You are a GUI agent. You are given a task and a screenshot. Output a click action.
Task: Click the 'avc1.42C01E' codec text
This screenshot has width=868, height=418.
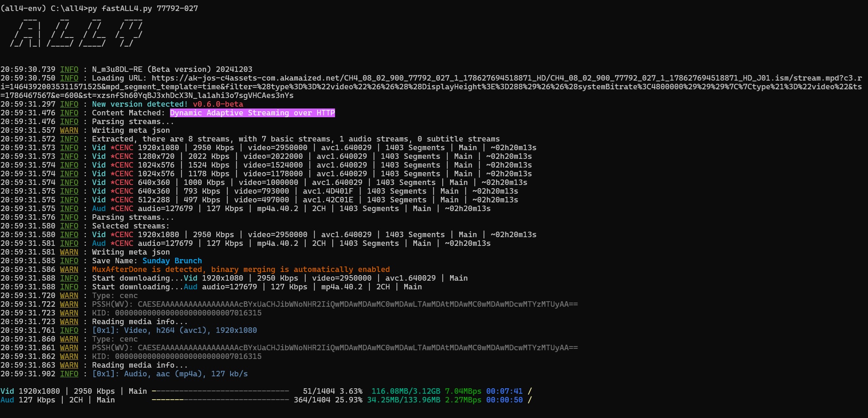328,200
